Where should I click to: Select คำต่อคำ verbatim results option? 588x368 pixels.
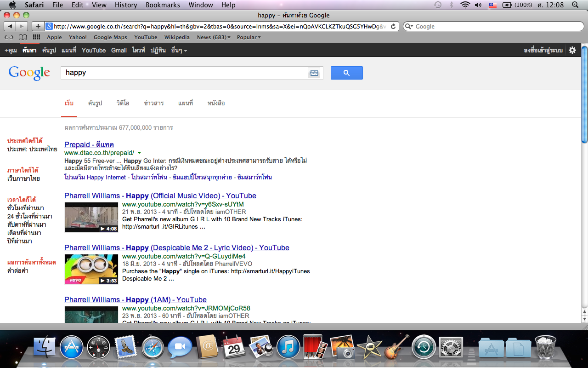[x=18, y=270]
